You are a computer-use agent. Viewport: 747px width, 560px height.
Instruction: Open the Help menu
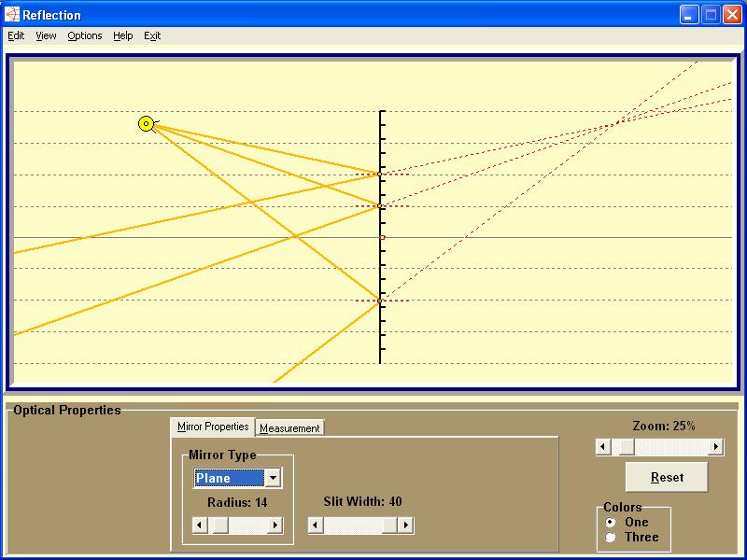click(122, 35)
